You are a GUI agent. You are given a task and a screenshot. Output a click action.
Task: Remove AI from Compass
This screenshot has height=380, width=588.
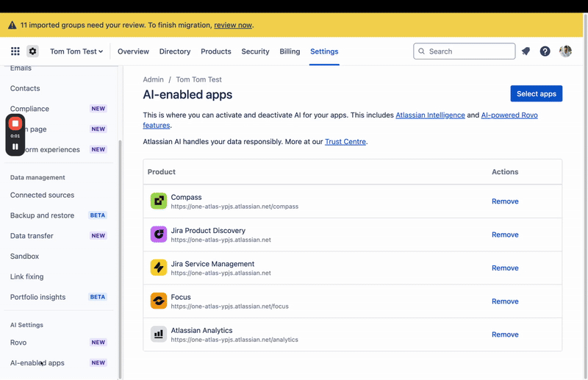(x=505, y=201)
